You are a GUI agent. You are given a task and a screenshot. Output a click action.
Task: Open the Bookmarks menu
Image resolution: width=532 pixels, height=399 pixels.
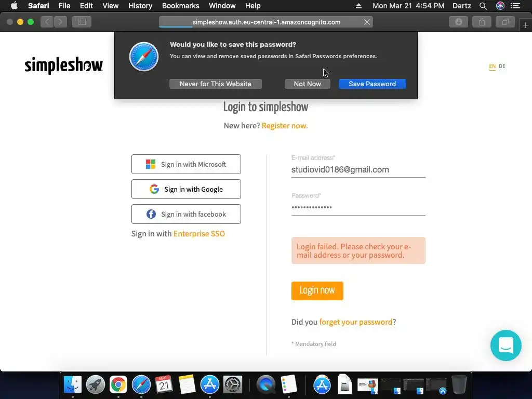(x=180, y=6)
